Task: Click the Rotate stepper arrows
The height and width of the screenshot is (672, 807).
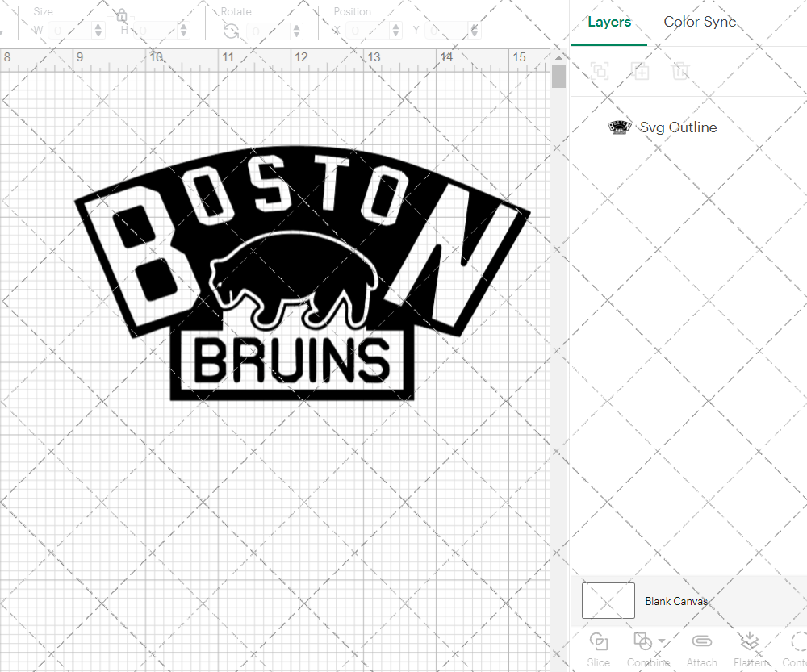Action: (297, 31)
